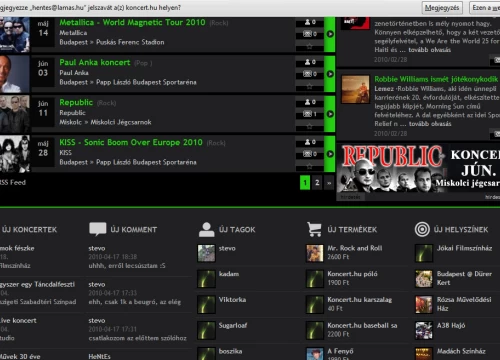Click the comment count icon for KISS

point(307,154)
